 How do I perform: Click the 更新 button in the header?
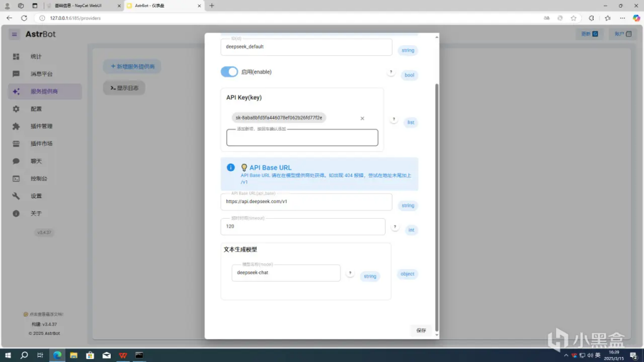(589, 34)
